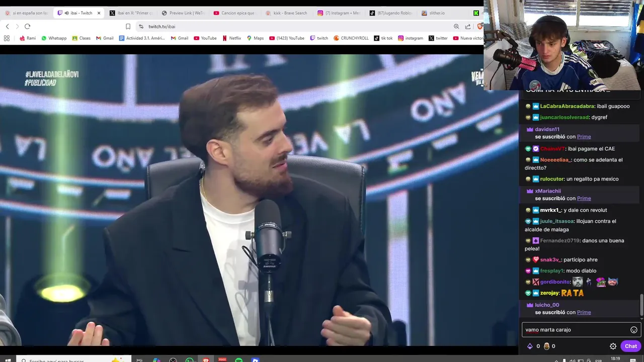Click the Twitch stream video player

pyautogui.click(x=259, y=200)
